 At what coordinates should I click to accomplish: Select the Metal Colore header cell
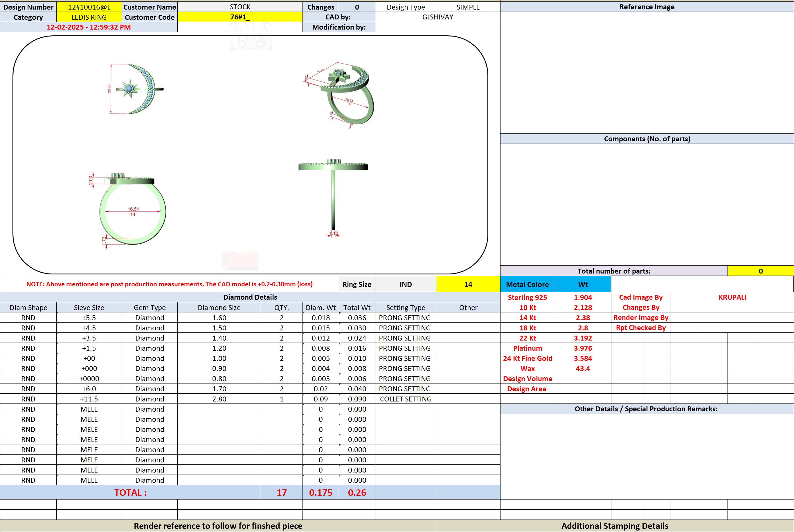527,284
